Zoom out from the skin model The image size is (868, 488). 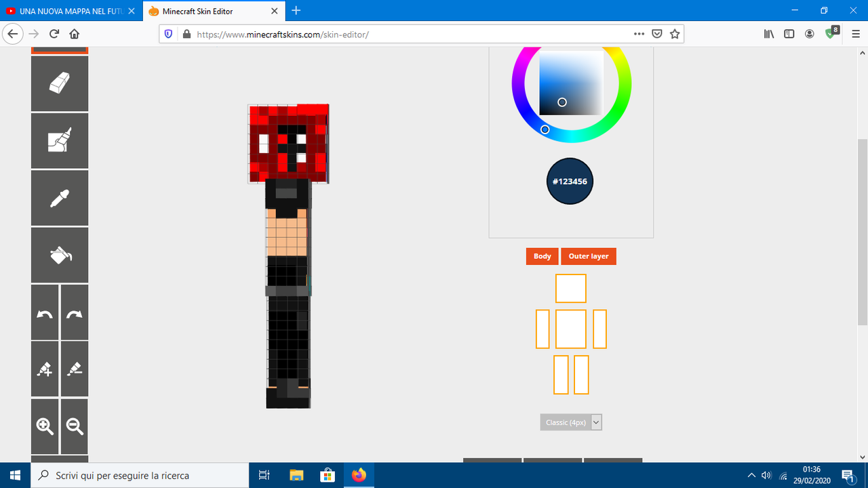(x=74, y=426)
